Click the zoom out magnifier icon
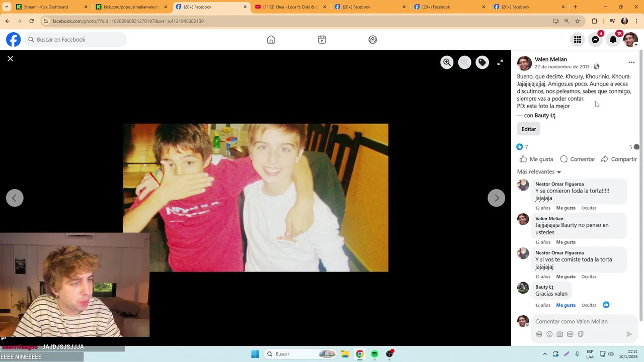The image size is (644, 362). pos(464,62)
